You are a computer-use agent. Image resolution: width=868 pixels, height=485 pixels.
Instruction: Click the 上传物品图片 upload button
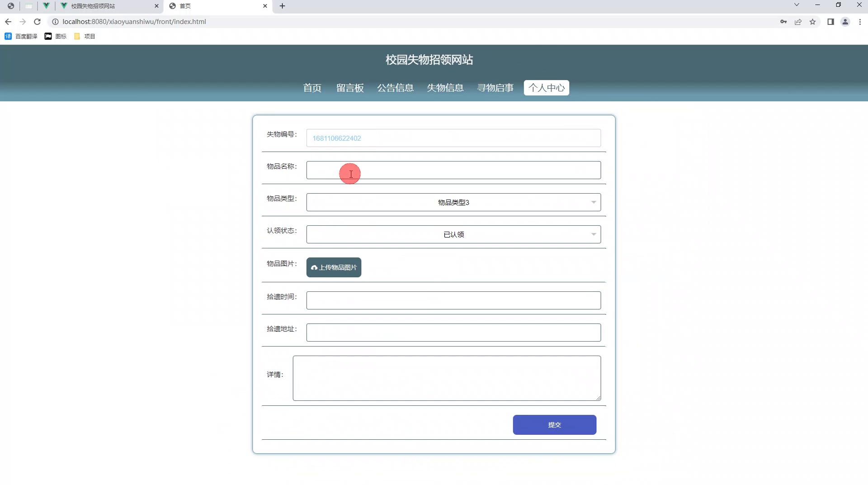[x=334, y=267]
